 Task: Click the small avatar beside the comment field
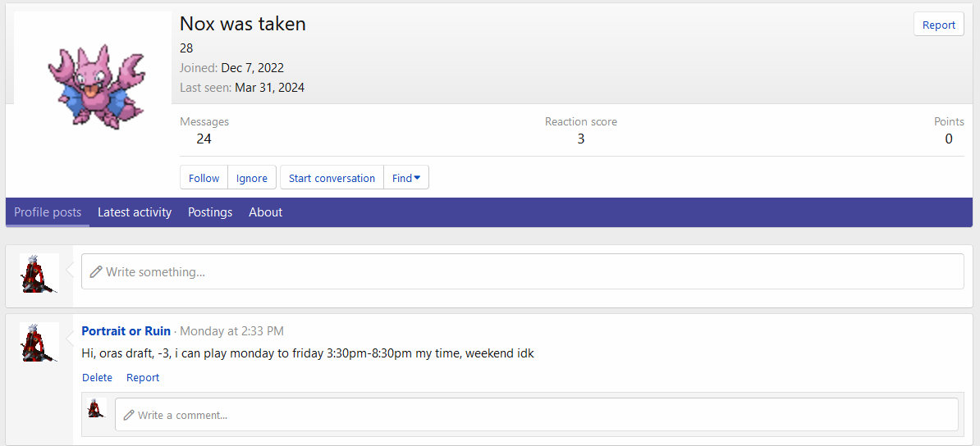coord(98,408)
